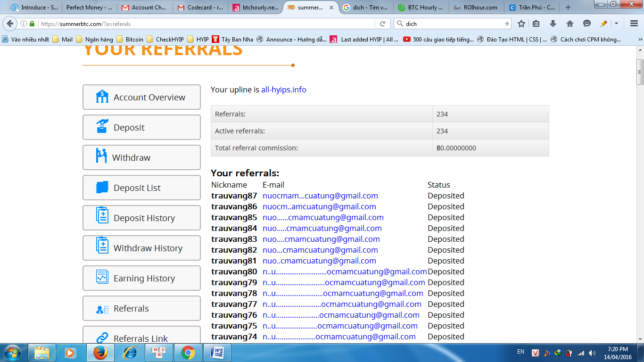Open Withdraw History

point(141,248)
